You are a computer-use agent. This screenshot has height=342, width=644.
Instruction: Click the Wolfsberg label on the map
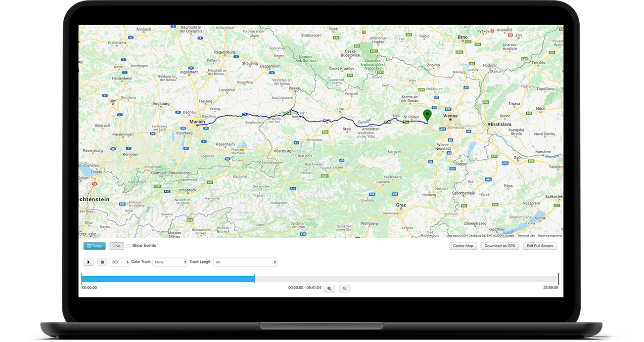[369, 223]
